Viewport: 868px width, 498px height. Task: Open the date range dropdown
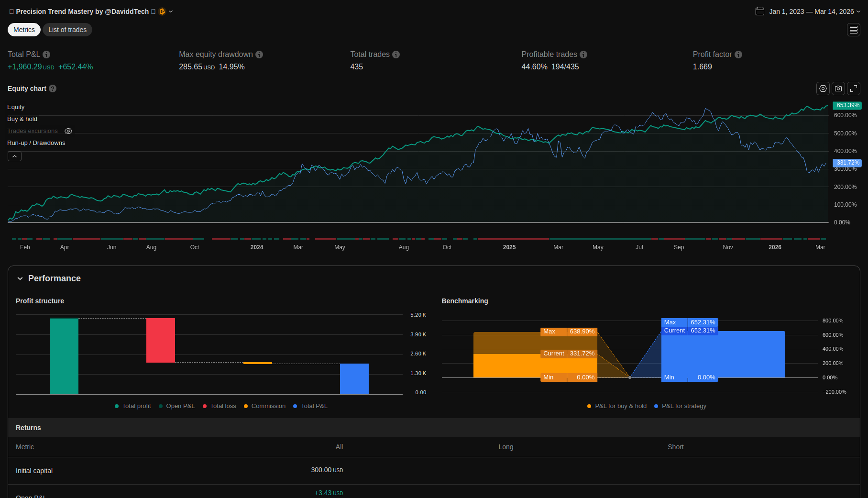click(x=808, y=11)
